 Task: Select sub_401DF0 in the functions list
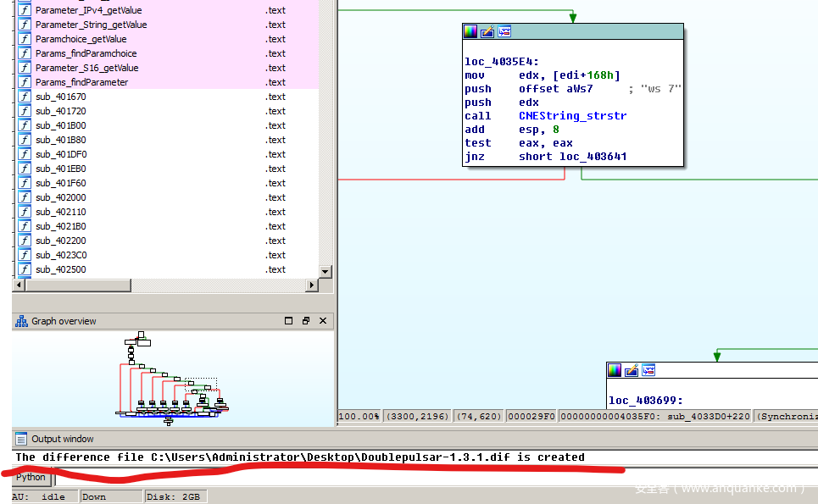pos(60,154)
